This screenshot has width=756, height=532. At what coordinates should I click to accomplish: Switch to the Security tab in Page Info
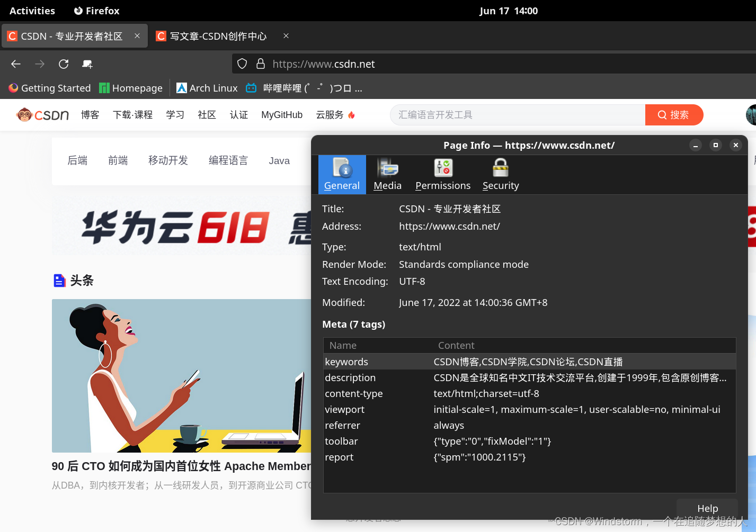501,175
